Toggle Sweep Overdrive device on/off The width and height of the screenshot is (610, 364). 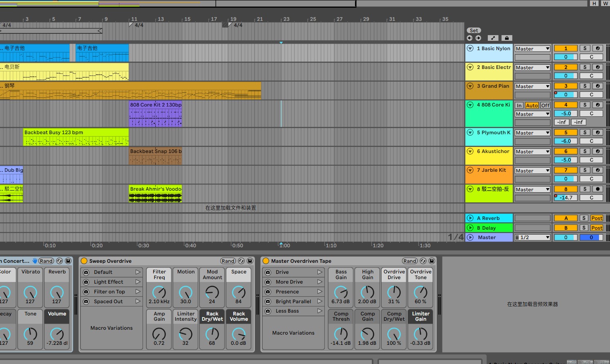point(84,261)
